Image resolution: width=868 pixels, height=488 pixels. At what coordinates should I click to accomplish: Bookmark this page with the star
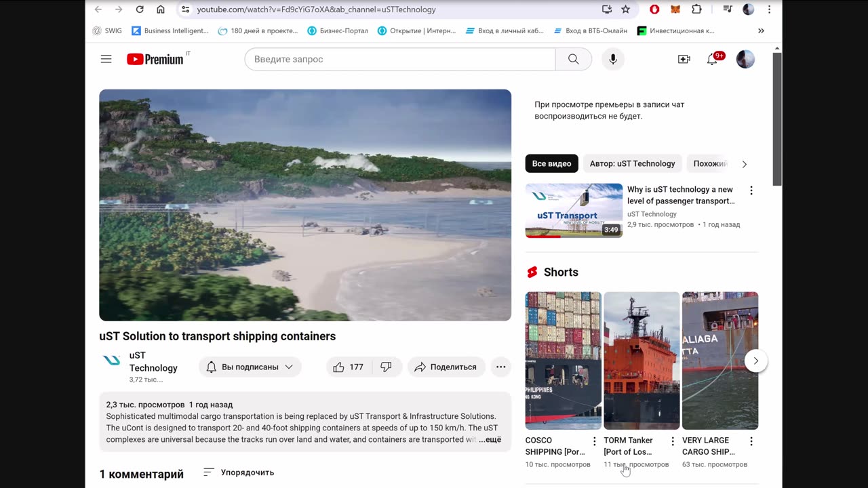tap(625, 9)
